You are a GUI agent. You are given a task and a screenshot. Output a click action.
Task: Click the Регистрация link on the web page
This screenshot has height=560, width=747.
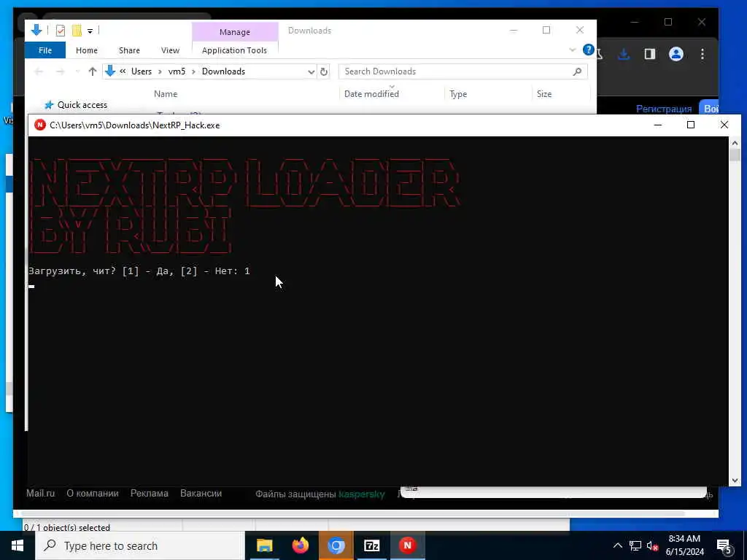664,109
